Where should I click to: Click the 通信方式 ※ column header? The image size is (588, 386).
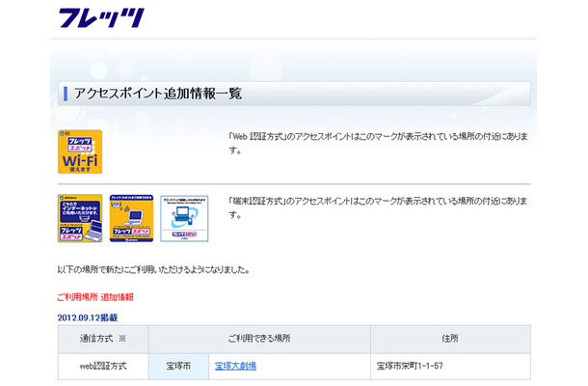pos(103,339)
